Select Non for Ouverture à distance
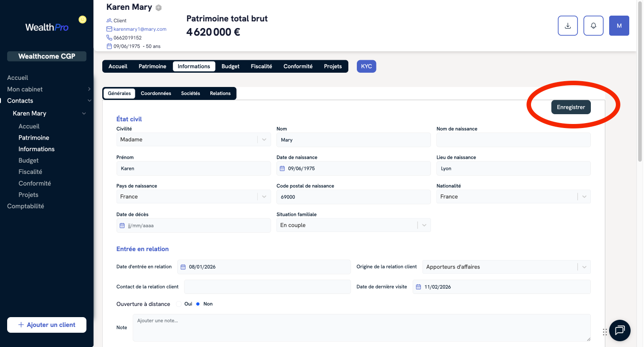The image size is (644, 347). pyautogui.click(x=198, y=304)
